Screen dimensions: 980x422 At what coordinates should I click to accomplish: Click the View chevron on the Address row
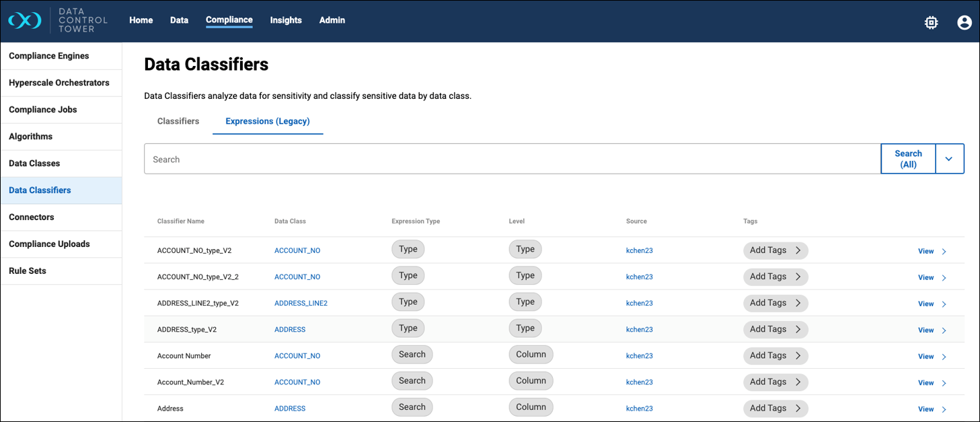[x=944, y=409]
